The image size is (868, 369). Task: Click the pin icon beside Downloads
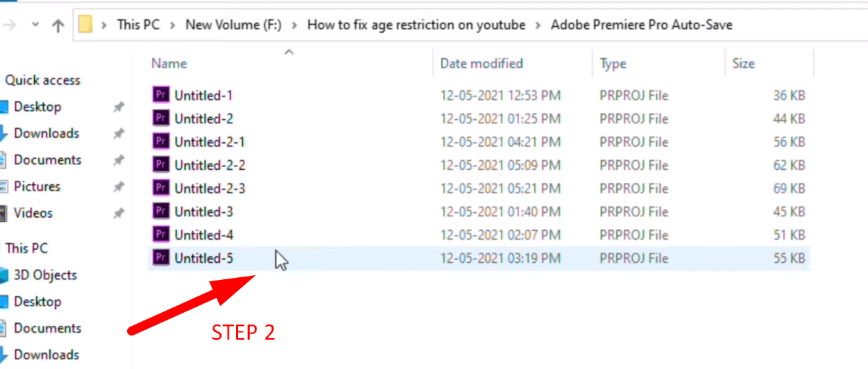coord(118,133)
